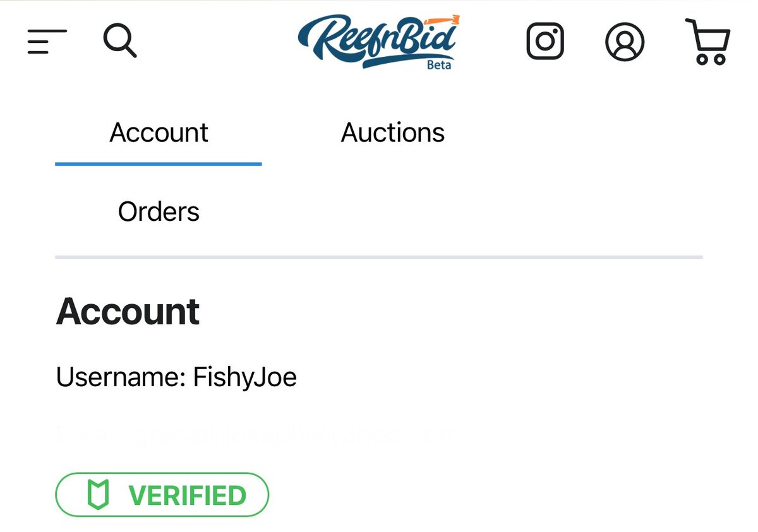Image resolution: width=758 pixels, height=532 pixels.
Task: View the shopping cart
Action: pyautogui.click(x=708, y=42)
